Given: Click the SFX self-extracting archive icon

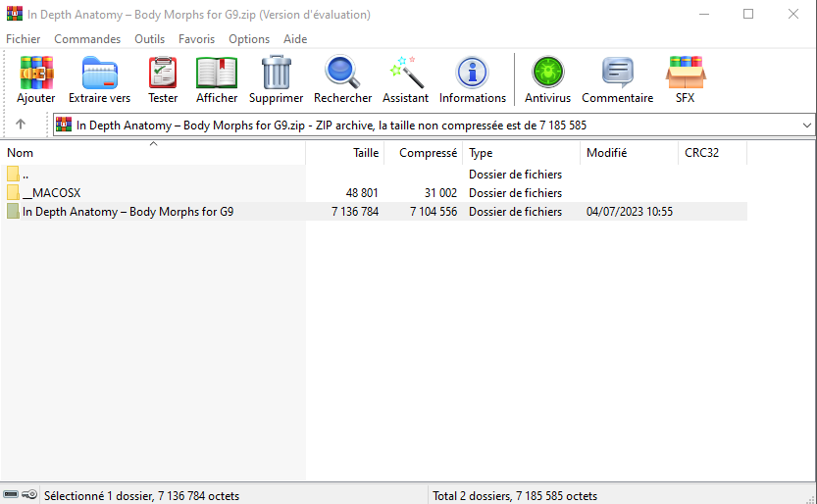Looking at the screenshot, I should click(686, 73).
